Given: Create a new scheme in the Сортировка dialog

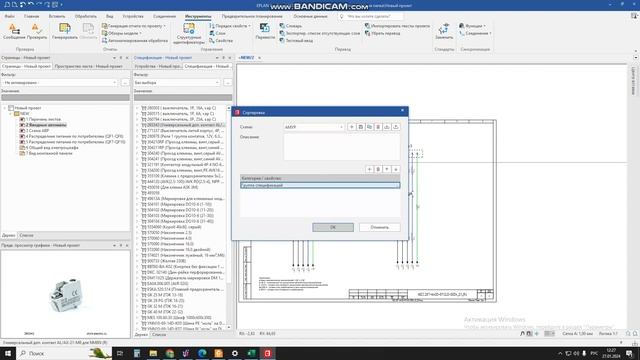Looking at the screenshot, I should coord(351,127).
